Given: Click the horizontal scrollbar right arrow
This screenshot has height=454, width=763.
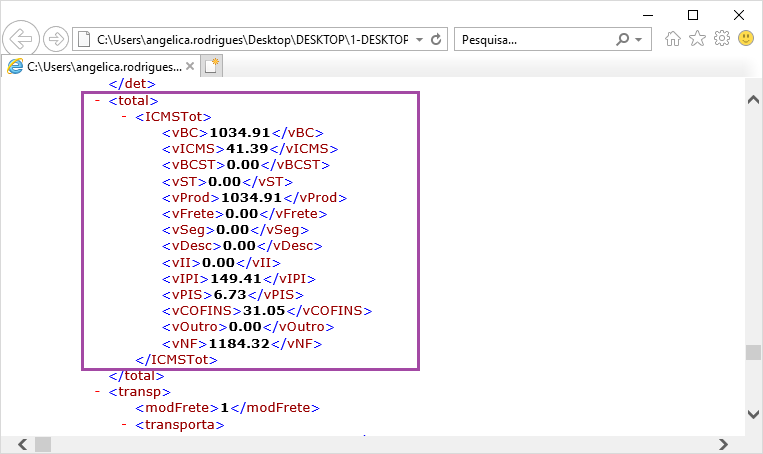Looking at the screenshot, I should click(735, 444).
